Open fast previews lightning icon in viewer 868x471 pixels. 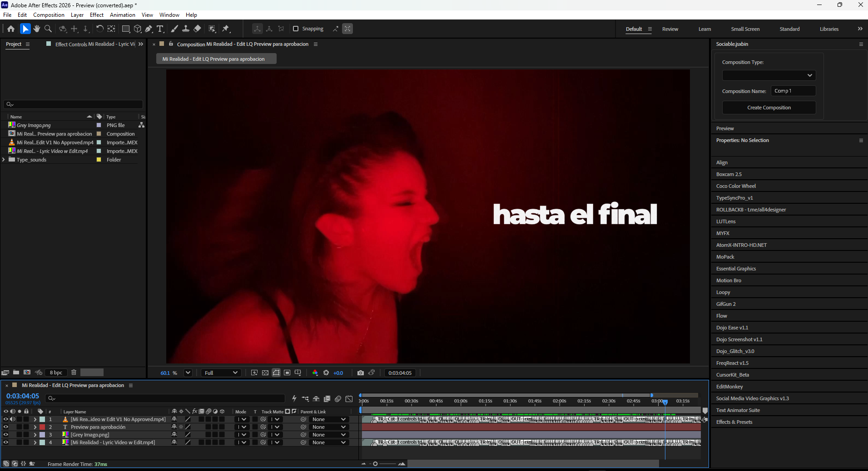pos(254,373)
